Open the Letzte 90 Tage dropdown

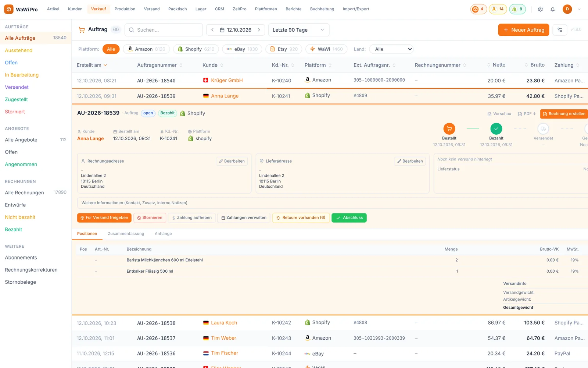[x=299, y=30]
